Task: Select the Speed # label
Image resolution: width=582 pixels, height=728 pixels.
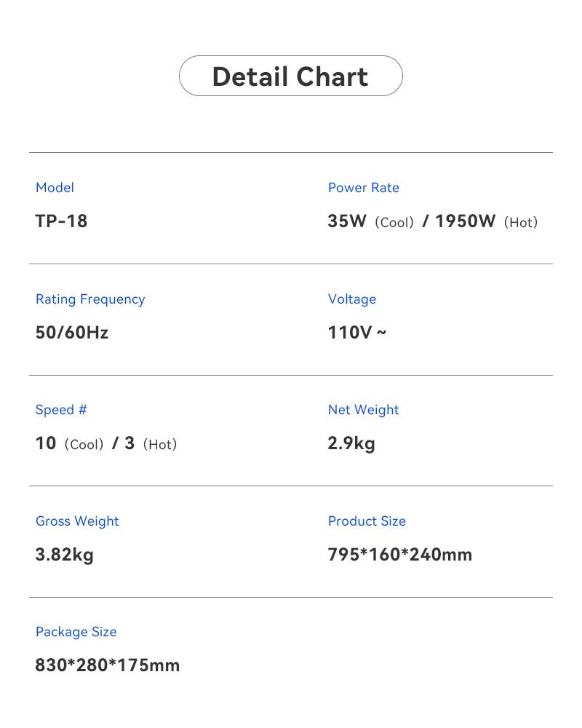Action: [x=61, y=410]
